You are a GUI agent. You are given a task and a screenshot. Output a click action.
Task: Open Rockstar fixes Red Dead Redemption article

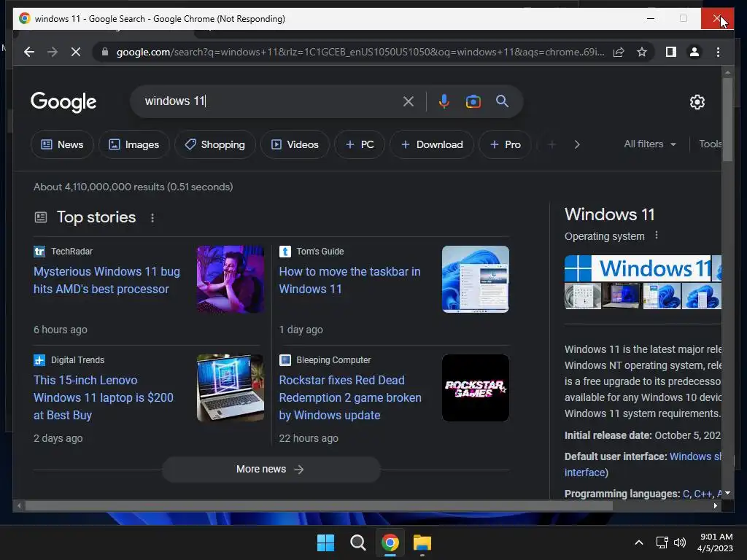350,397
